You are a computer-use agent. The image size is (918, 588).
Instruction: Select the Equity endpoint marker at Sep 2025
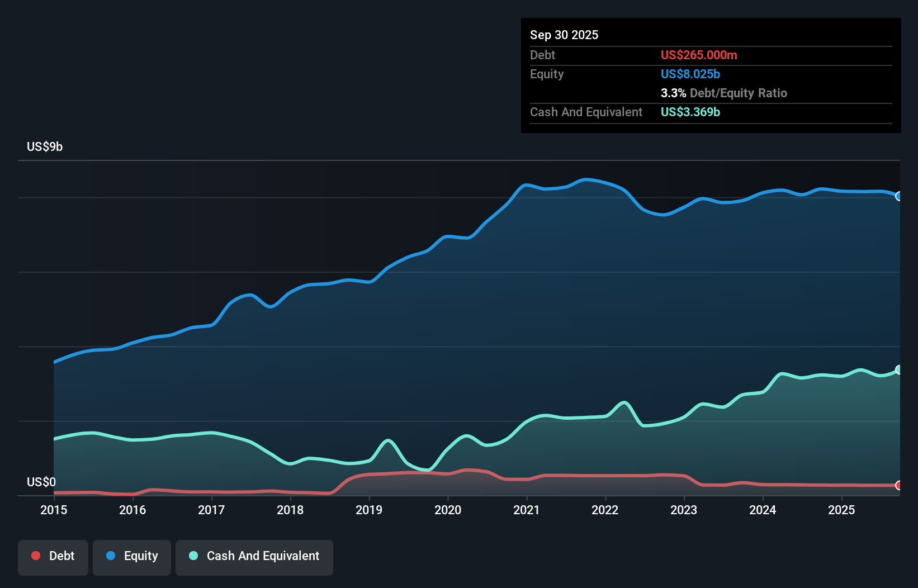pyautogui.click(x=899, y=196)
